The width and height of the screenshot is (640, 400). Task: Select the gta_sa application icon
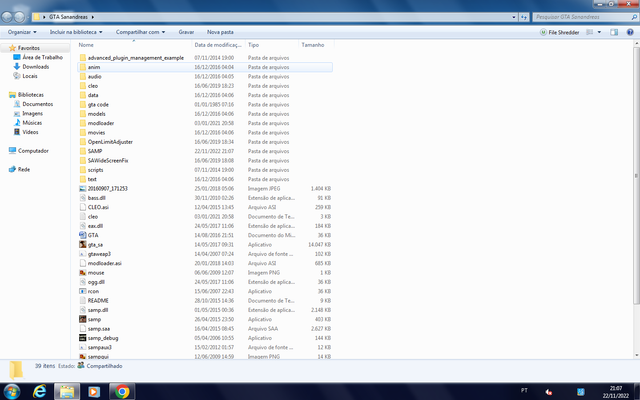(x=83, y=244)
